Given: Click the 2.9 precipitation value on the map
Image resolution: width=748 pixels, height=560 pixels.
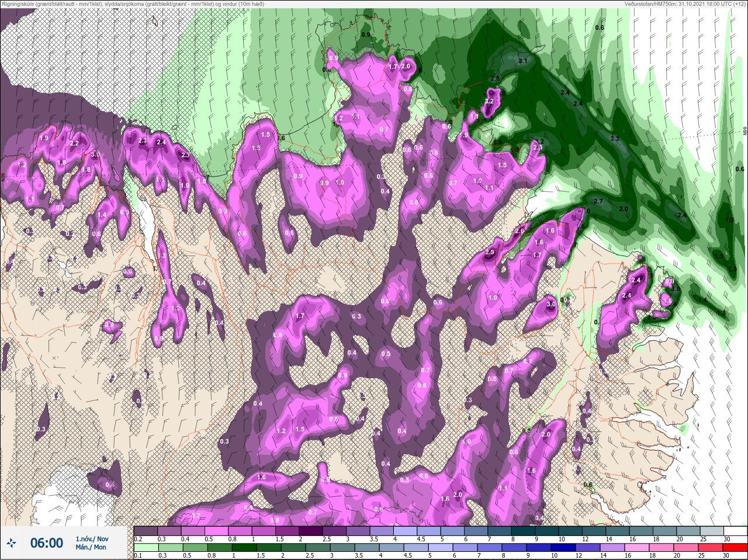Looking at the screenshot, I should click(x=490, y=252).
